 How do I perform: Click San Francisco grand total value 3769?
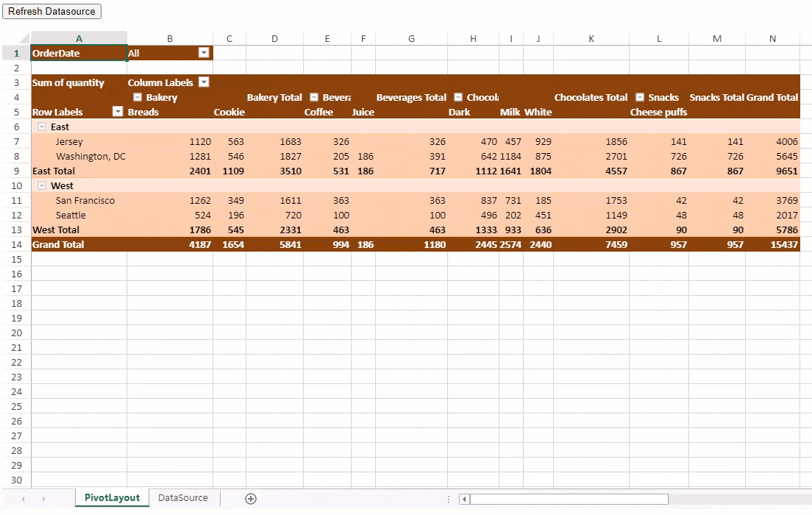(x=787, y=201)
